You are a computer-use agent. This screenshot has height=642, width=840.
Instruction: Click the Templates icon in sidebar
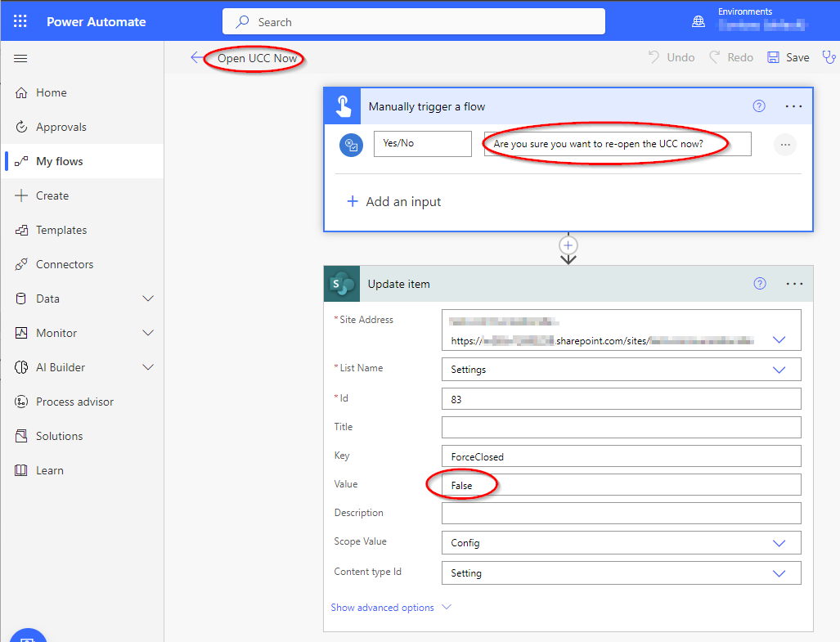21,231
